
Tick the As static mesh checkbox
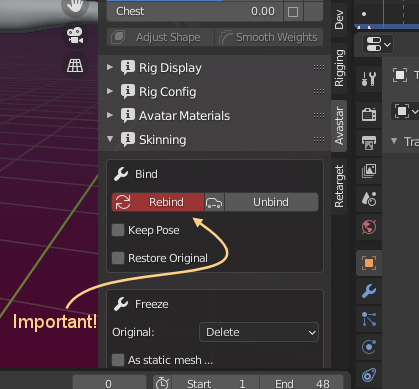(x=118, y=360)
